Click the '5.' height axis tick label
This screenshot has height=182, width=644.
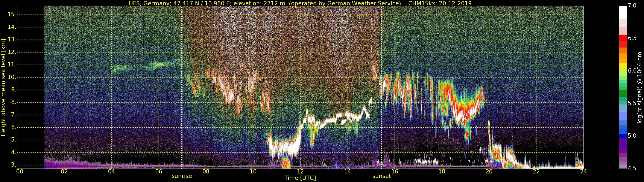[14, 140]
